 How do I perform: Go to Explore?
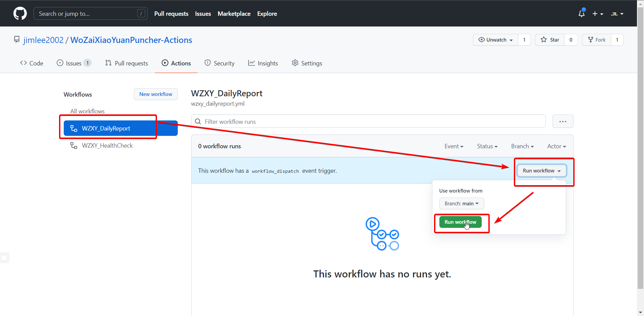point(267,14)
